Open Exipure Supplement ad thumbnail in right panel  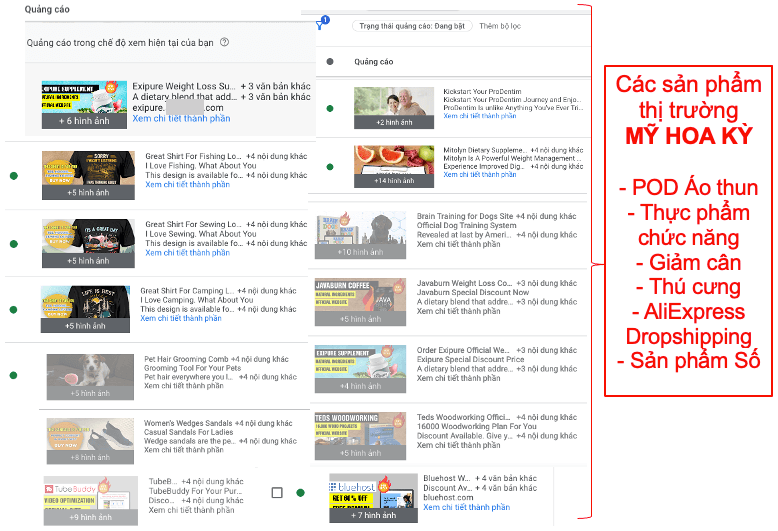360,369
